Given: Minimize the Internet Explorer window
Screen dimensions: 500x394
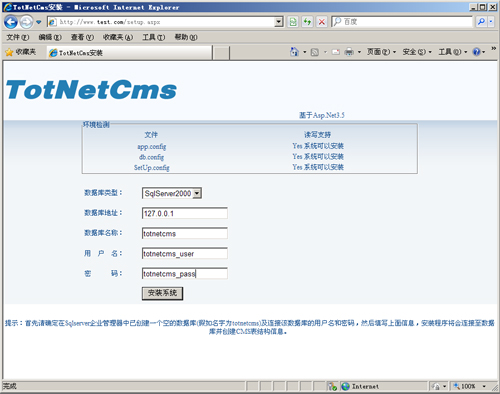Looking at the screenshot, I should point(473,7).
